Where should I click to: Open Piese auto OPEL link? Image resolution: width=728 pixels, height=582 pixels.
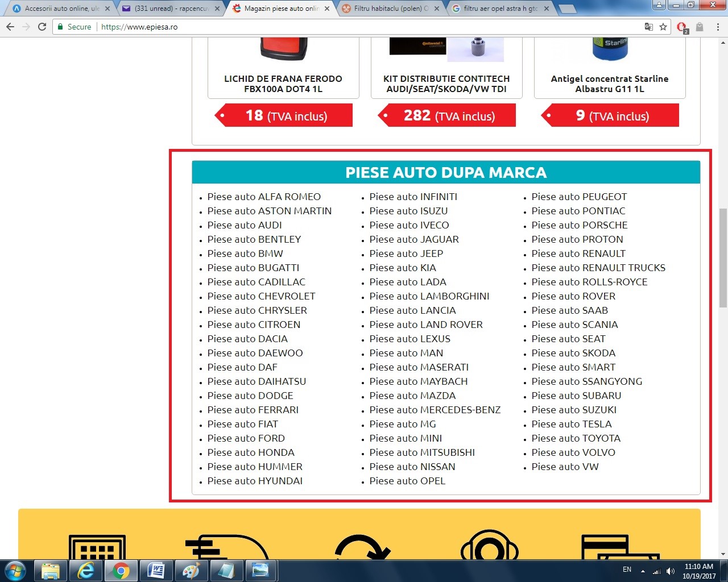pos(407,481)
